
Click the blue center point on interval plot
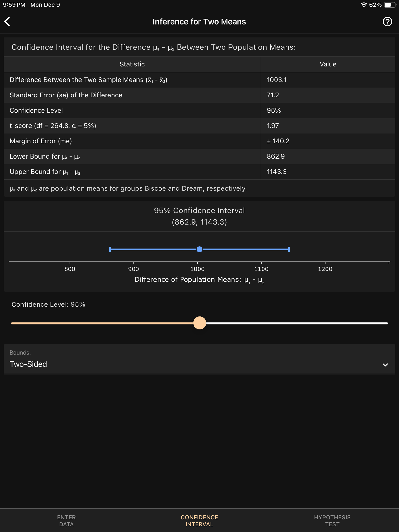click(x=199, y=249)
